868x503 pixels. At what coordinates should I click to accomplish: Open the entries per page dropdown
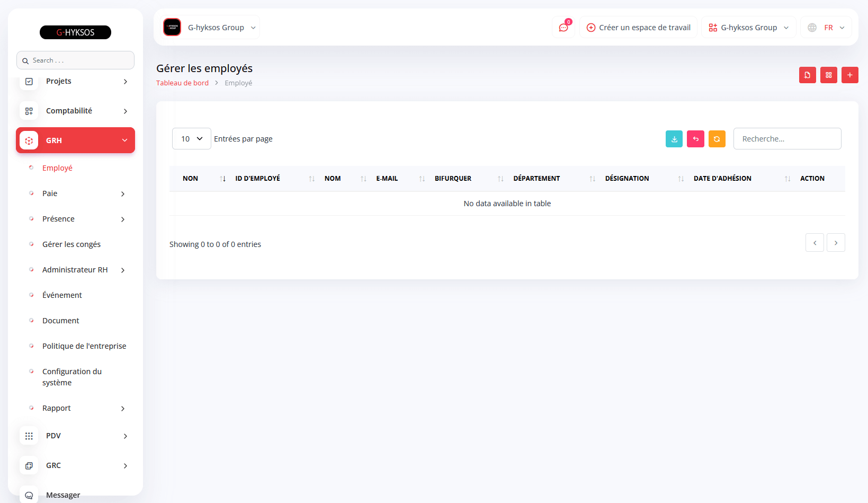coord(192,139)
